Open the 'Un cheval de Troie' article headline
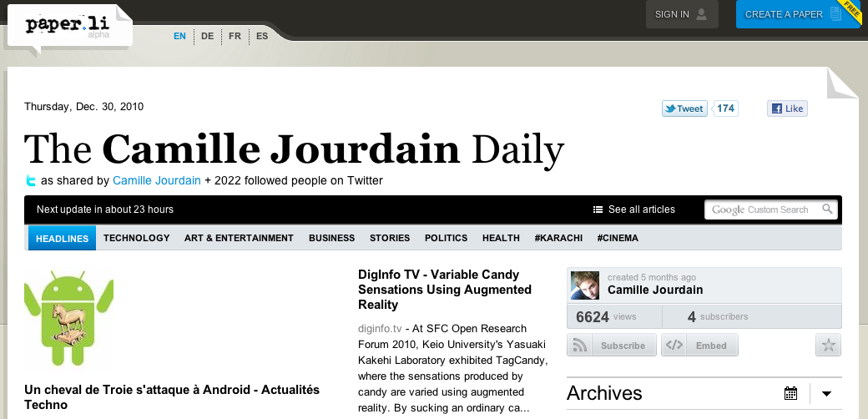This screenshot has width=868, height=419. 172,396
